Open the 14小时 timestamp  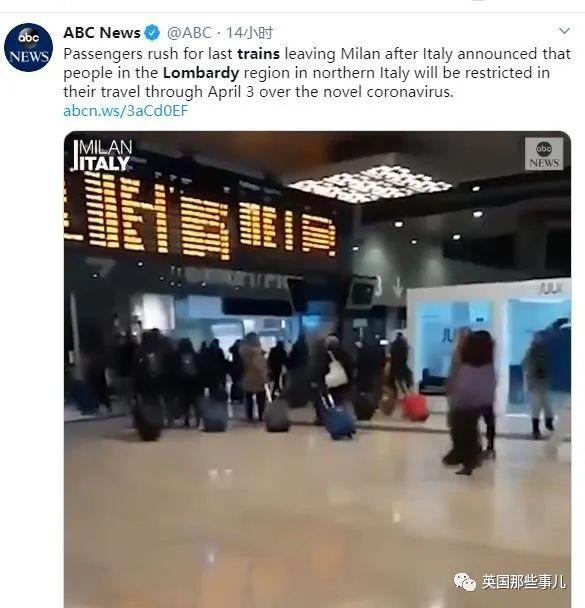click(x=250, y=33)
